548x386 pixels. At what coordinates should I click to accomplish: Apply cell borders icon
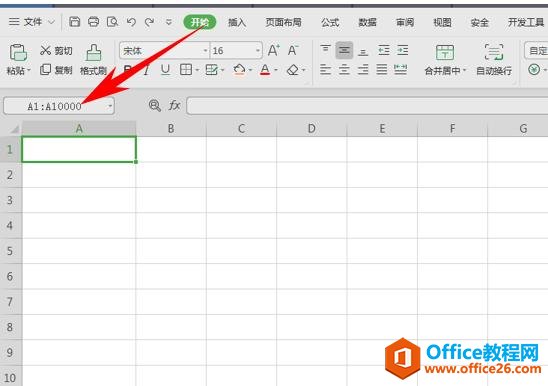pos(186,70)
